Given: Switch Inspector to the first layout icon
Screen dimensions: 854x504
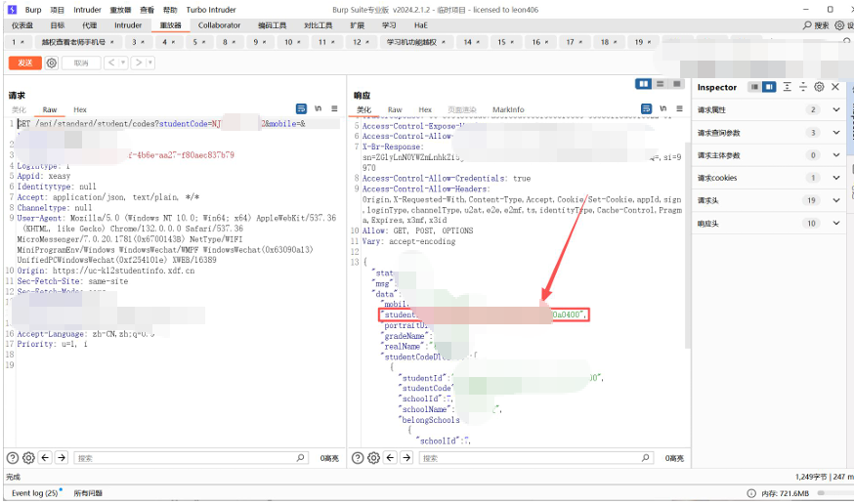Looking at the screenshot, I should coord(754,87).
